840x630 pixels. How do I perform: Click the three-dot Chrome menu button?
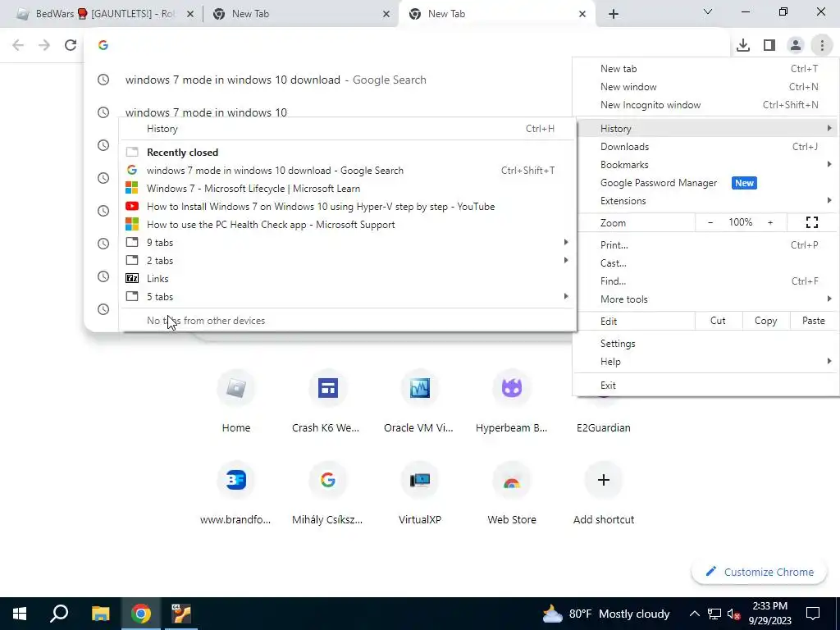[x=822, y=45]
